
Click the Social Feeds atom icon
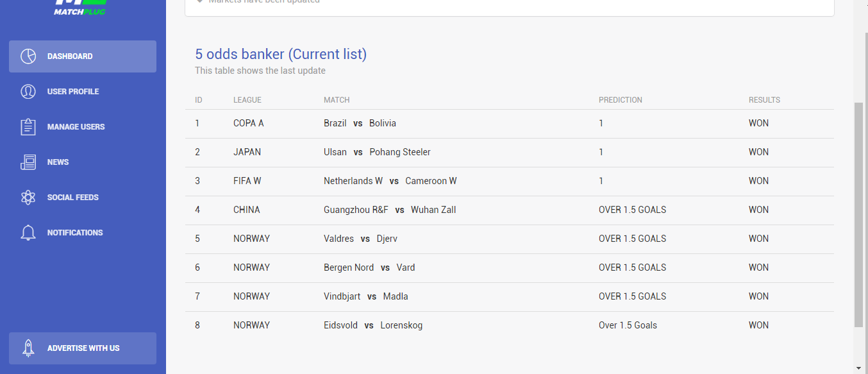point(28,198)
